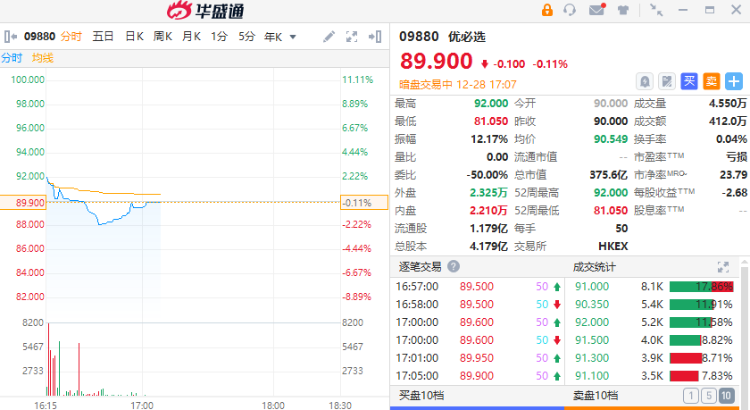The width and height of the screenshot is (750, 410).
Task: Click the 总市值 value 375.6亿
Action: coord(608,175)
